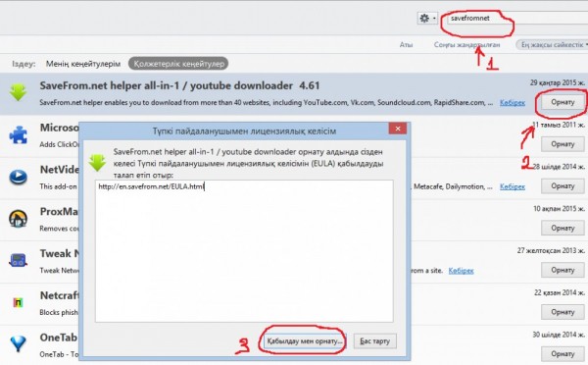Click Орнату dated 27 желтоқсан 2013

click(563, 270)
